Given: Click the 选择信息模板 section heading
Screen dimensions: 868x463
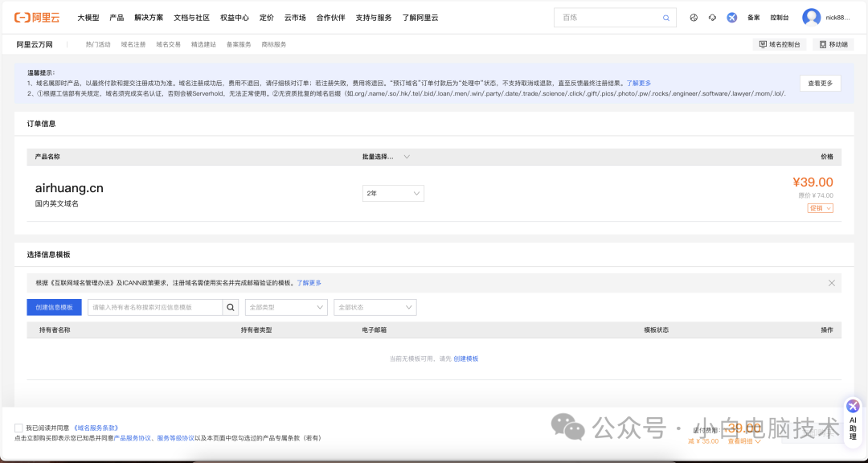Looking at the screenshot, I should pyautogui.click(x=49, y=255).
